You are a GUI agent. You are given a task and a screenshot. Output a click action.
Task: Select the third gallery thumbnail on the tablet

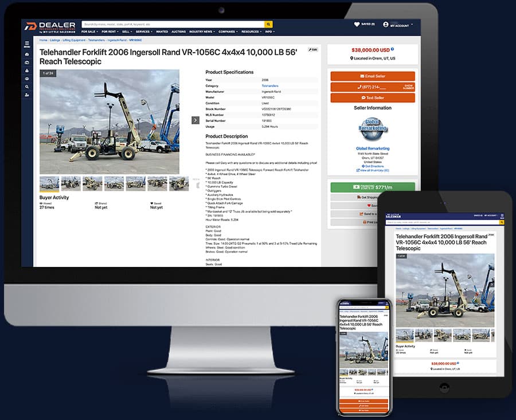click(443, 335)
